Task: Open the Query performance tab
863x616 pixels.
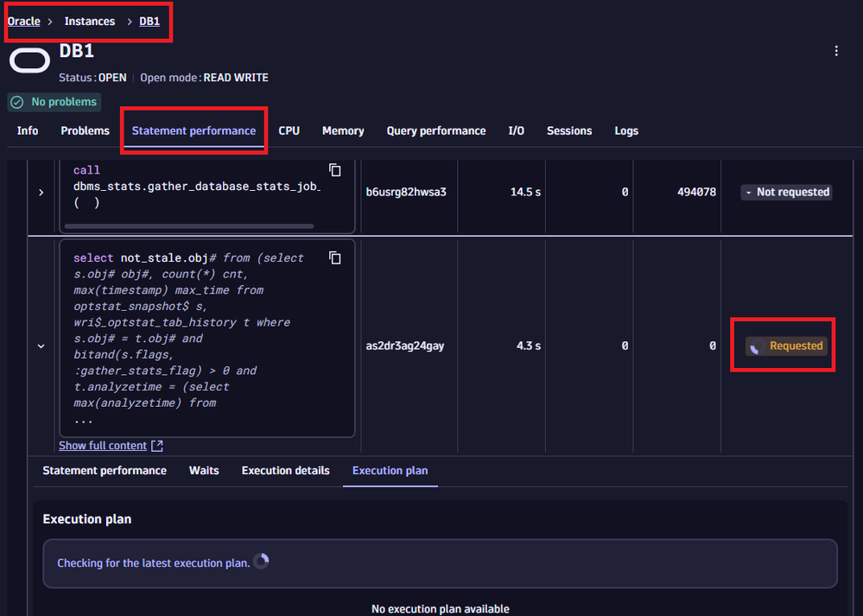Action: pyautogui.click(x=435, y=131)
